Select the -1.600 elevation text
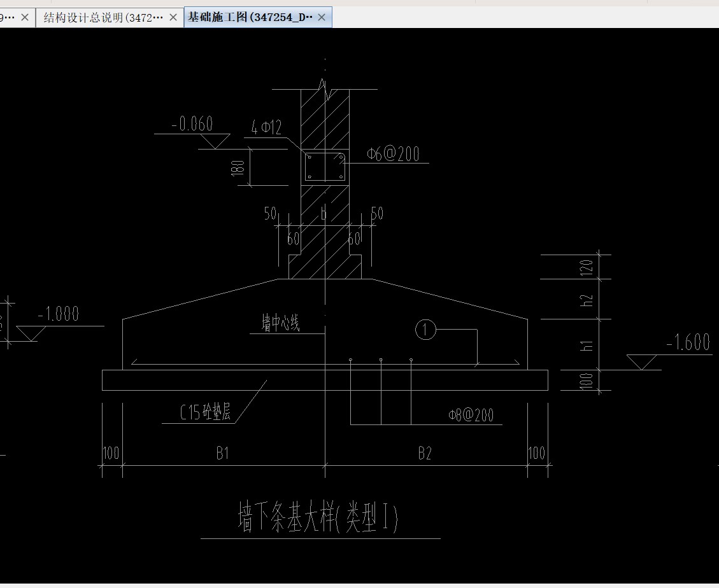This screenshot has width=719, height=588. coord(688,342)
